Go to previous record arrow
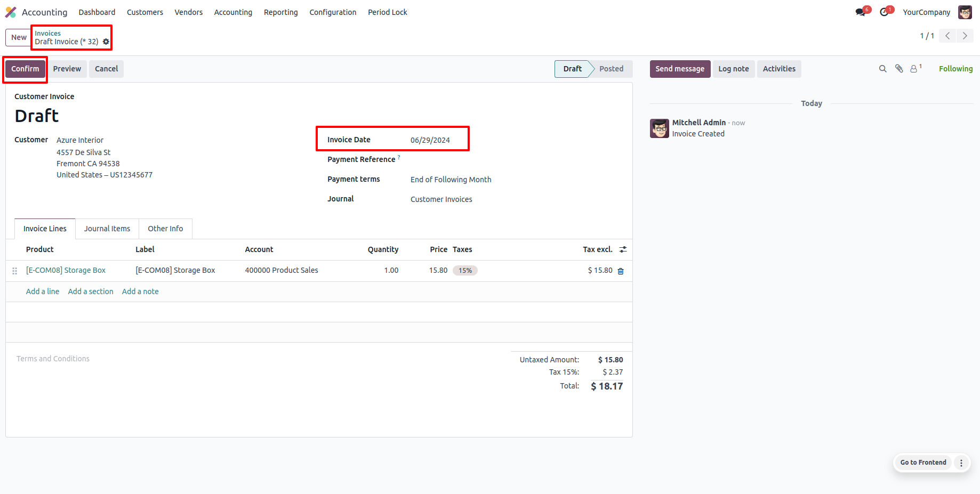 [x=947, y=36]
